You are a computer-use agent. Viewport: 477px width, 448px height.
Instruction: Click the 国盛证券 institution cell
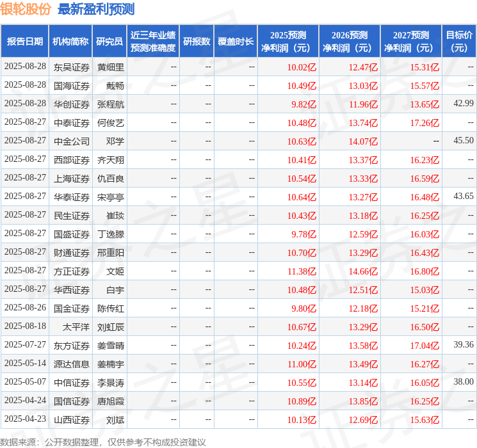click(72, 234)
